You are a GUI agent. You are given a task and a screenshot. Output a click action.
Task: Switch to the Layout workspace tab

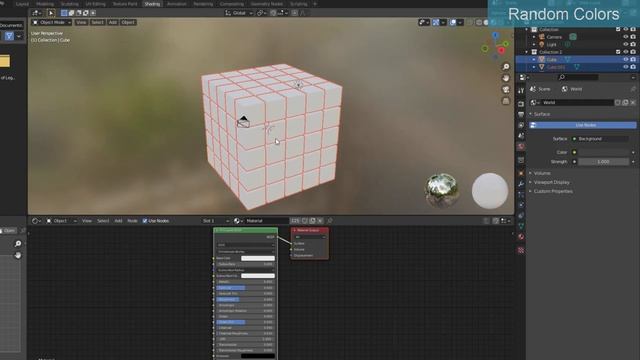[22, 4]
